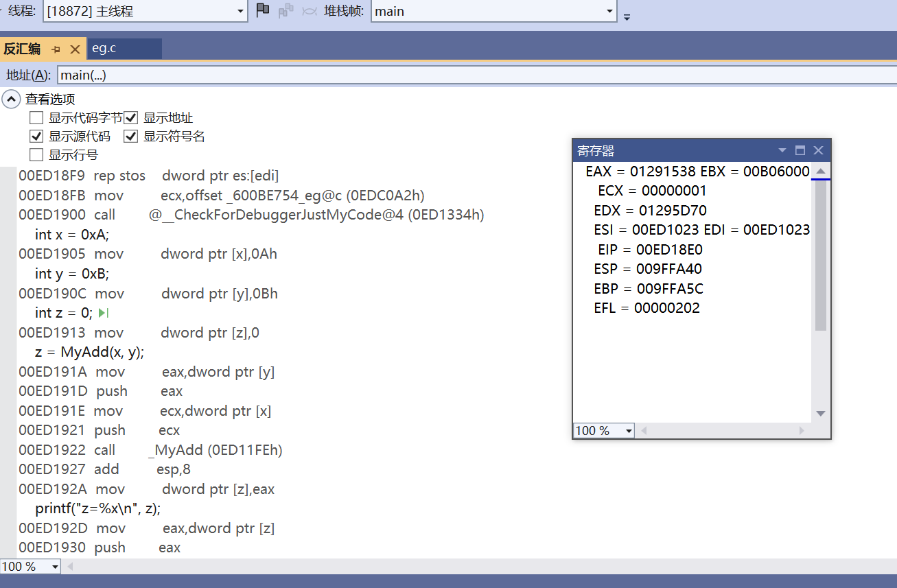Click the 00ED1900 call CheckForDebuggerJustMyCode line
The image size is (897, 588).
tap(252, 215)
